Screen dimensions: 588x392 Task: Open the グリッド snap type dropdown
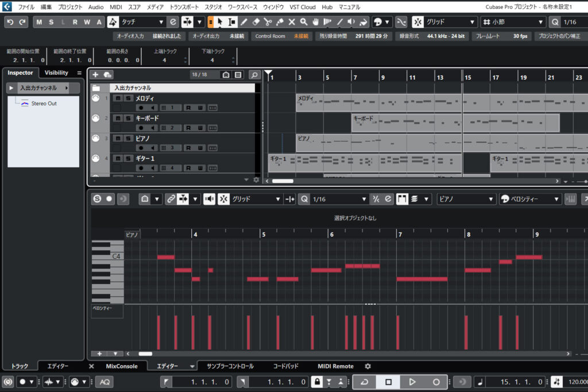point(452,22)
